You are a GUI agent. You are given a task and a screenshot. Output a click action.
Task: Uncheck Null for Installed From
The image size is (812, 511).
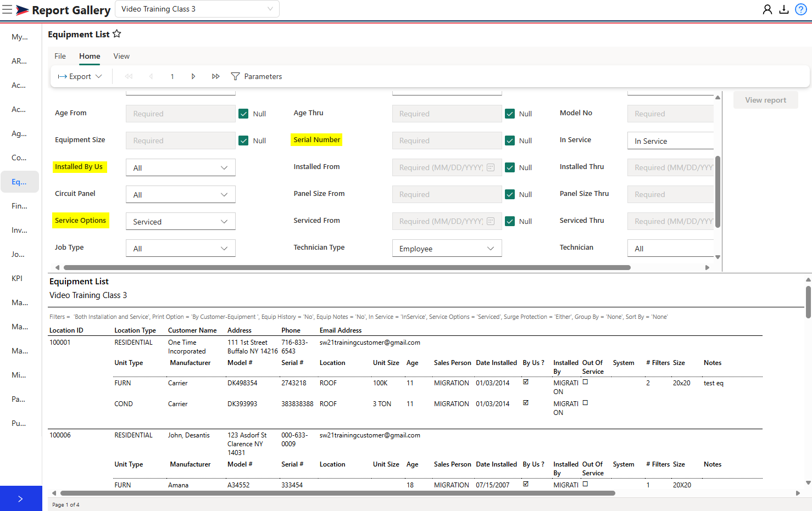pyautogui.click(x=510, y=167)
